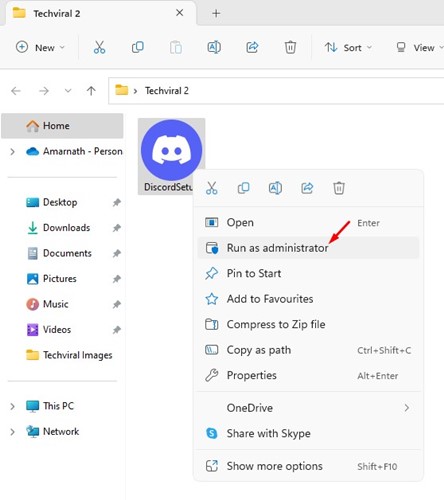Expand the OneDrive submenu arrow

pos(406,408)
